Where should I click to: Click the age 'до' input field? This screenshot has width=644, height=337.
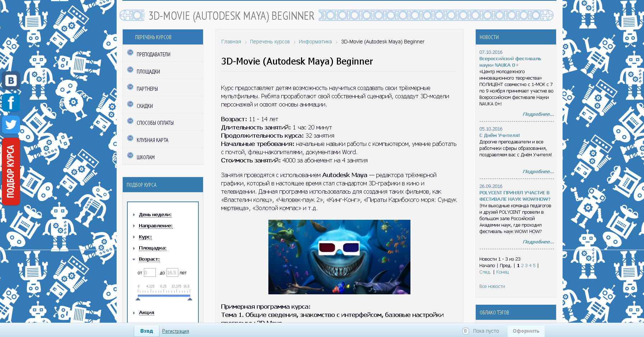pyautogui.click(x=172, y=272)
